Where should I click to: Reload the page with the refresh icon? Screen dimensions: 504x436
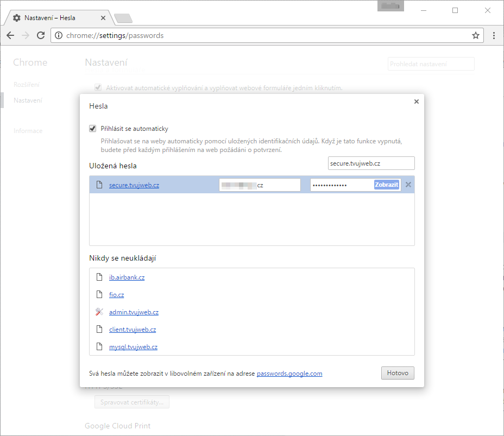click(41, 35)
